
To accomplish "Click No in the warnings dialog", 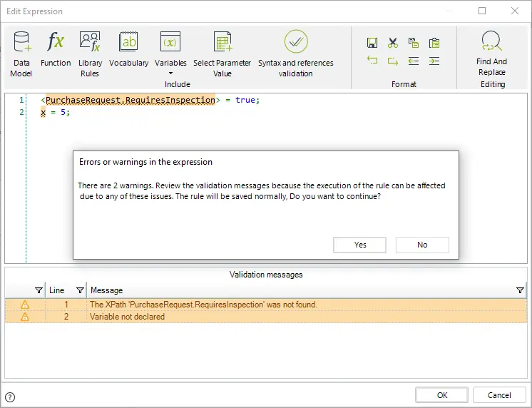I will coord(422,245).
